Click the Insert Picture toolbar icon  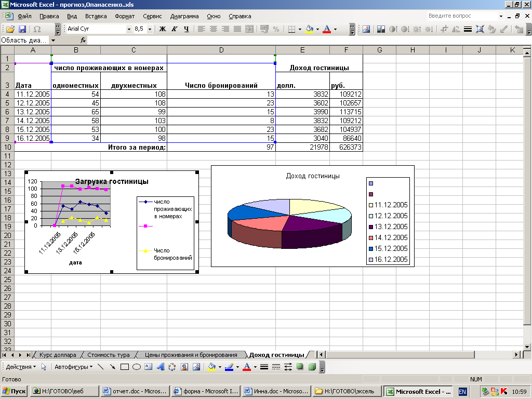click(366, 29)
